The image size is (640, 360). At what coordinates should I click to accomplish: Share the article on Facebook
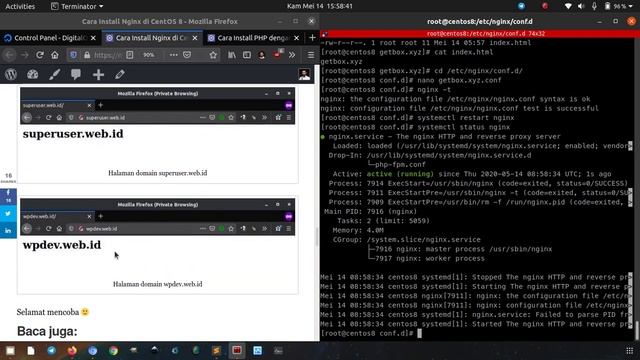8,196
